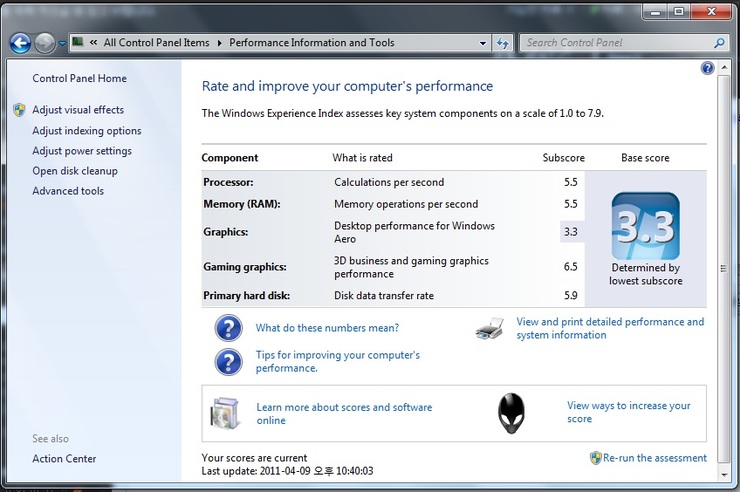Open Adjust indexing options
Screen dimensions: 740x492
click(x=87, y=131)
